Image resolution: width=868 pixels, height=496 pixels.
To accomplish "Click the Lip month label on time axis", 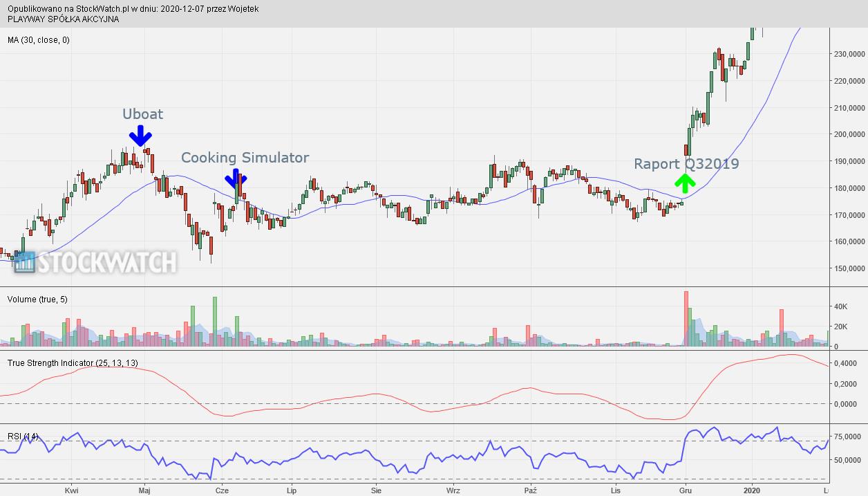I will point(292,490).
